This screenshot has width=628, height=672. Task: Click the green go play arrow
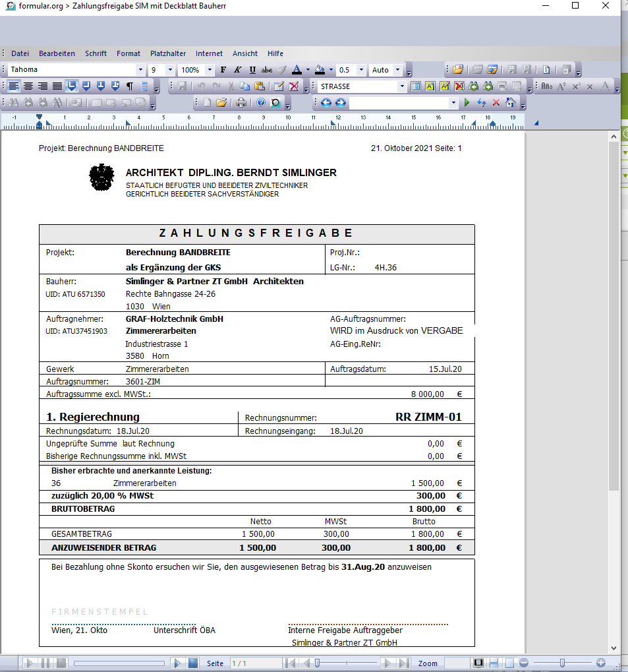click(467, 102)
